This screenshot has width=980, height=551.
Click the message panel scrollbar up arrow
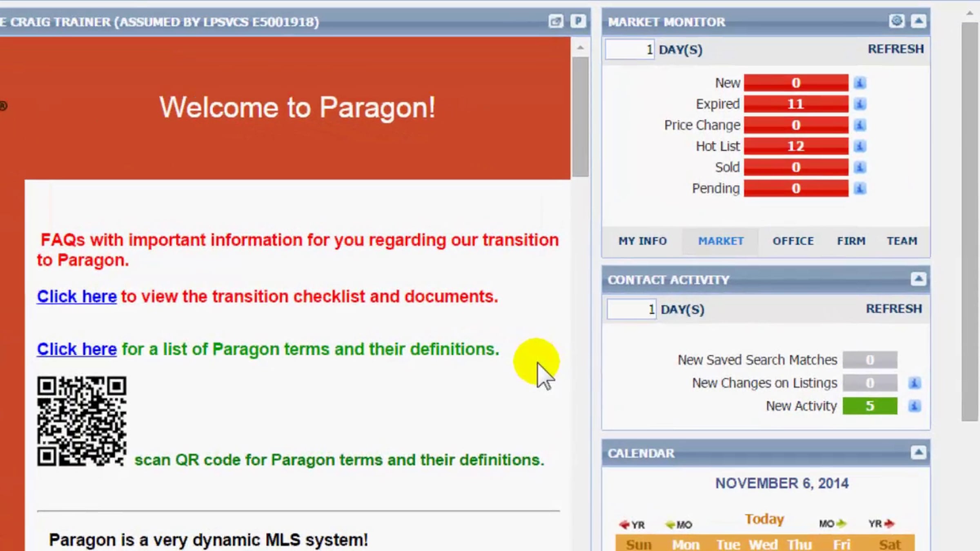(580, 47)
